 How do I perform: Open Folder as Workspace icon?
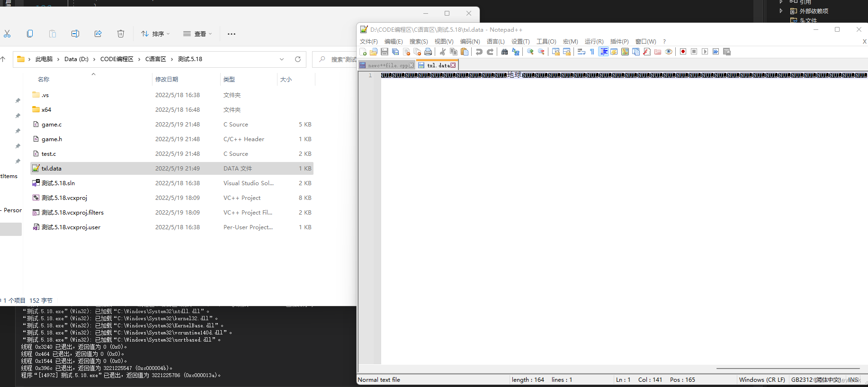(658, 52)
